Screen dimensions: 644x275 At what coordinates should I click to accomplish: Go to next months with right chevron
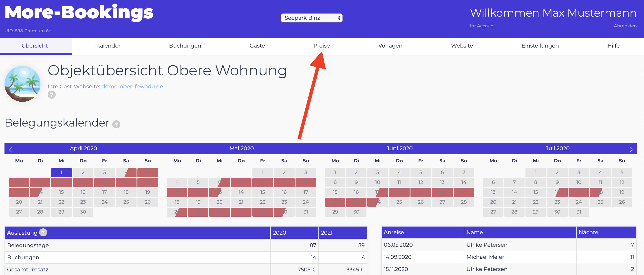pyautogui.click(x=631, y=149)
